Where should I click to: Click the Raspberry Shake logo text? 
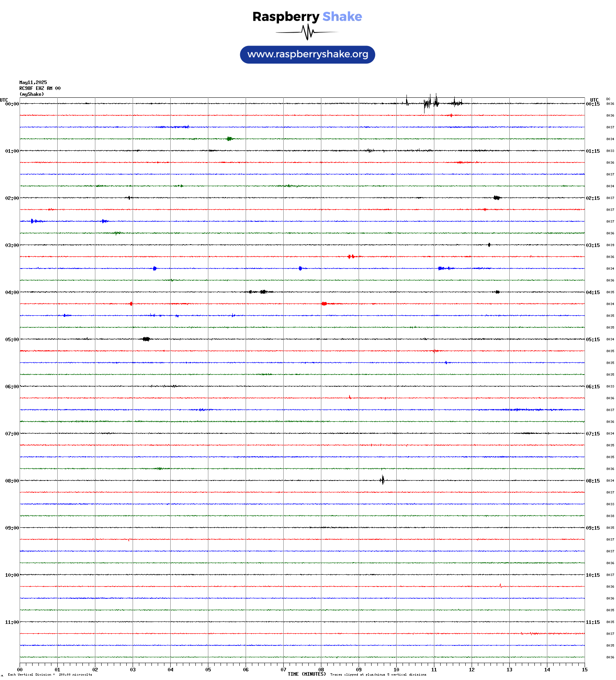point(307,16)
